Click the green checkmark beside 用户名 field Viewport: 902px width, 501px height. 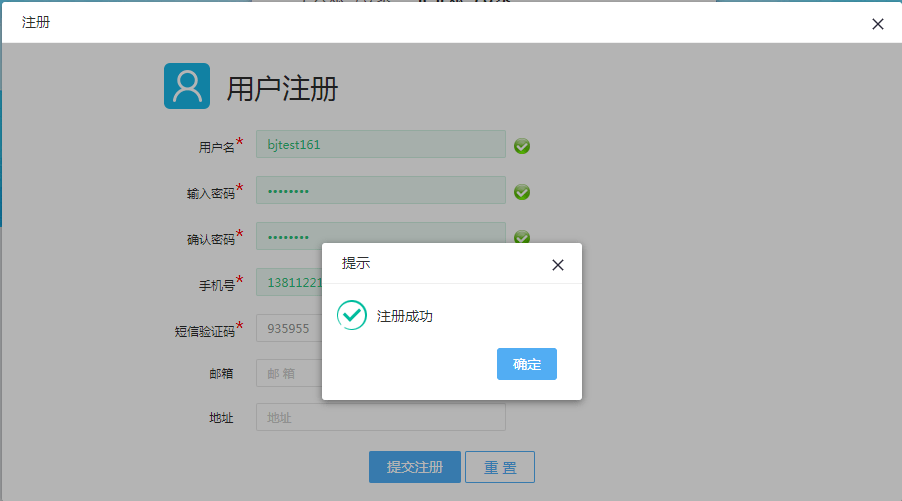522,146
